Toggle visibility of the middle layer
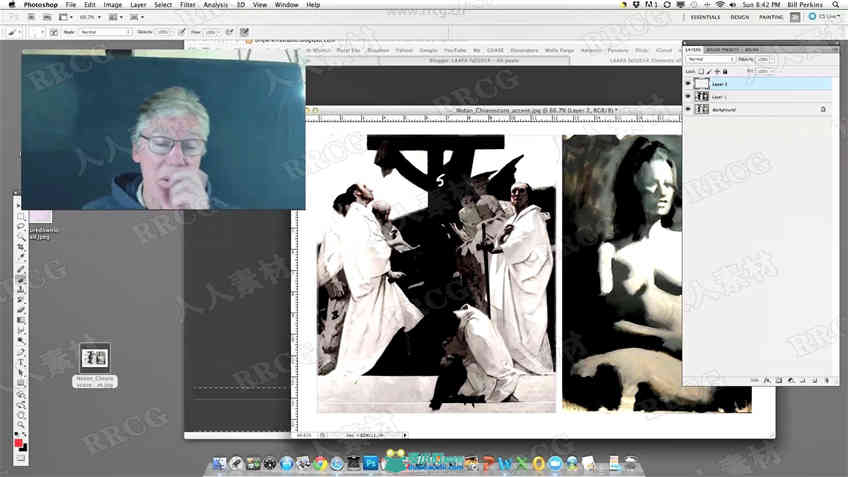The image size is (848, 477). point(688,97)
